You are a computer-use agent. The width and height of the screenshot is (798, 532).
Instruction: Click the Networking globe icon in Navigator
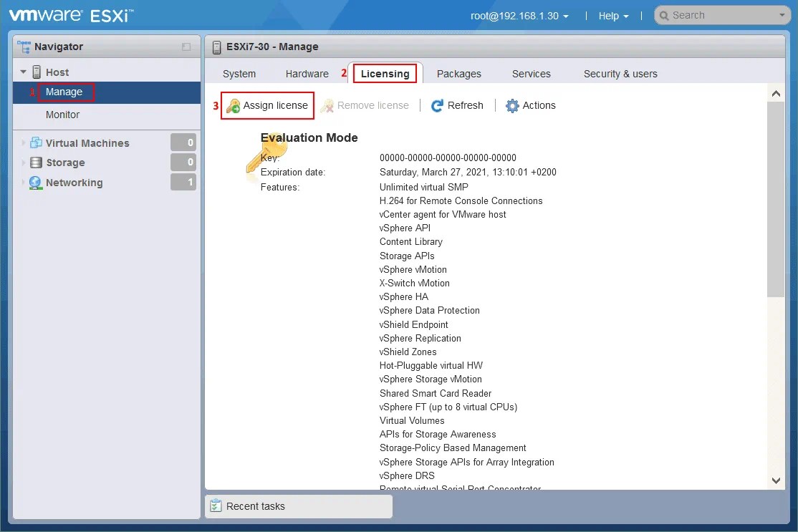point(36,183)
